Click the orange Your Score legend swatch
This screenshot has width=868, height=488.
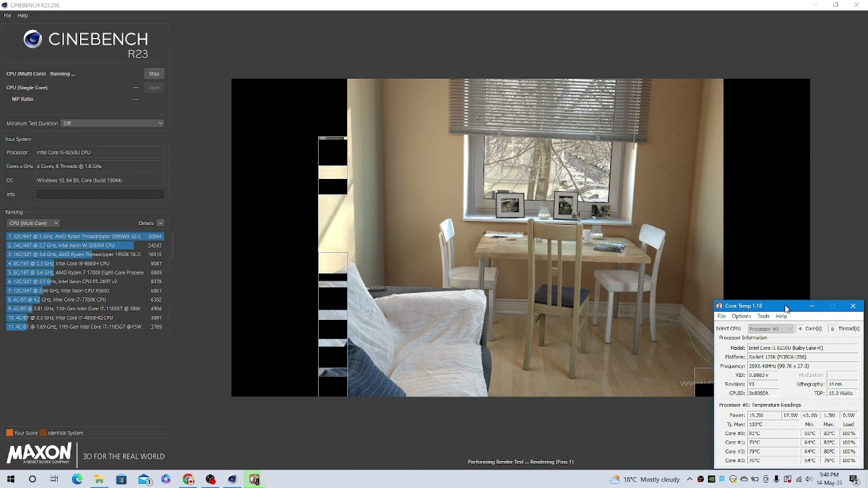[x=9, y=433]
